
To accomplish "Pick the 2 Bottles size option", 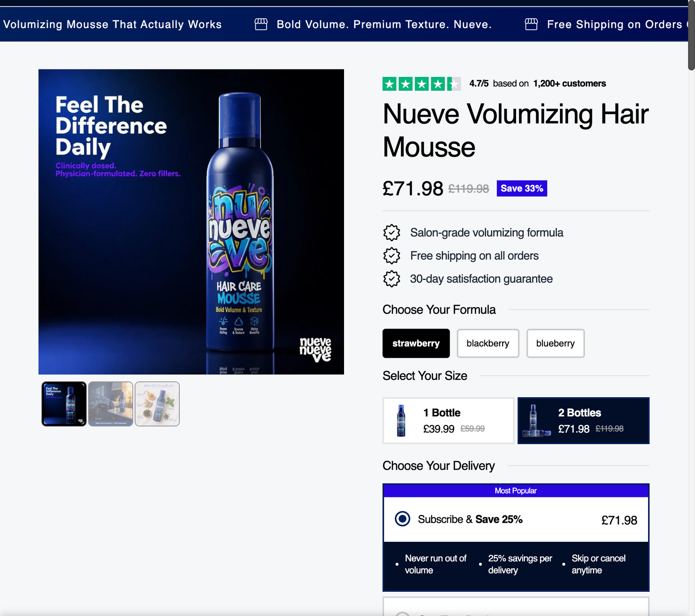I will [x=583, y=421].
